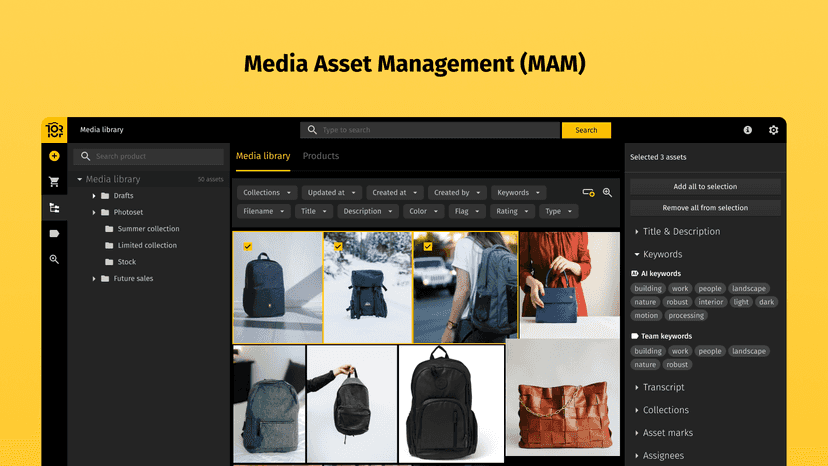Click the Limited collection folder icon
This screenshot has height=466, width=828.
109,245
